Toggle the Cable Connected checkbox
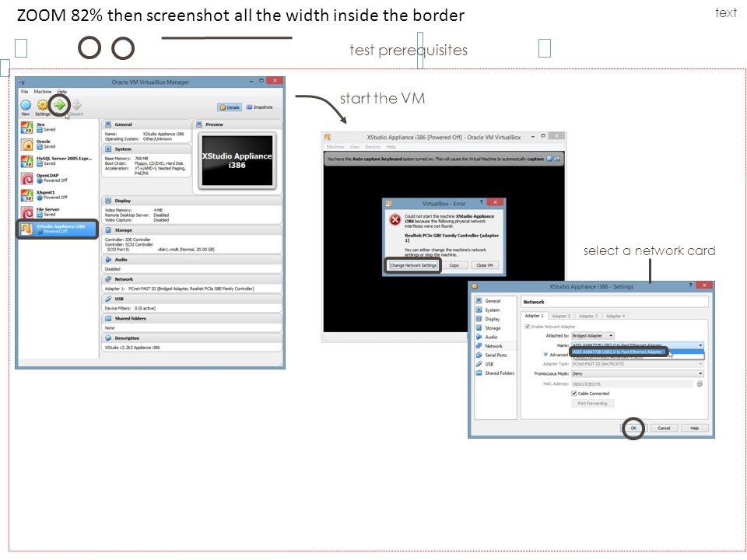 coord(574,394)
